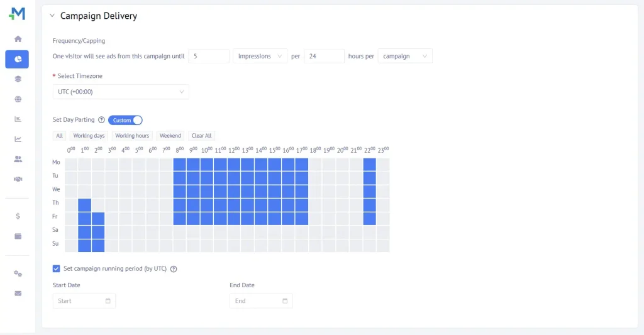Click the impressions count field showing 5
The height and width of the screenshot is (335, 644).
click(x=209, y=56)
